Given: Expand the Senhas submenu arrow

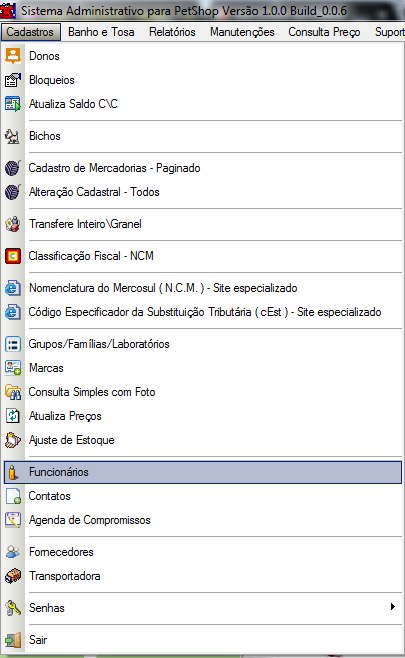Looking at the screenshot, I should 392,606.
